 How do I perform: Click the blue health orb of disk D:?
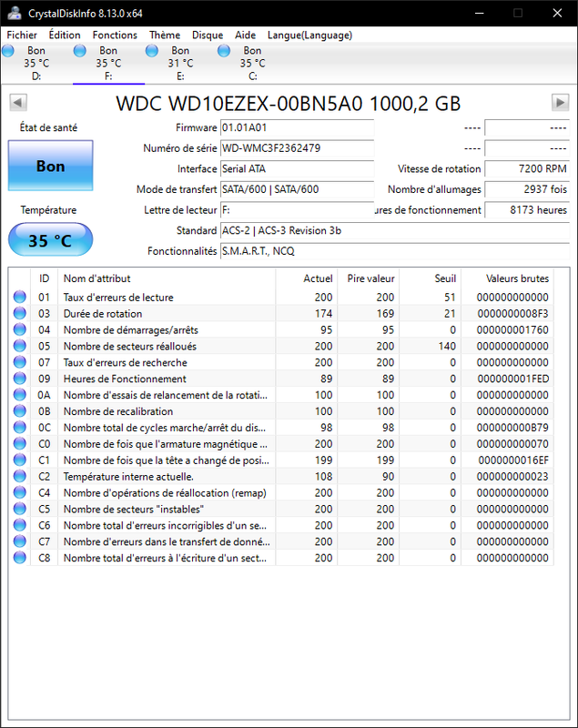coord(8,51)
